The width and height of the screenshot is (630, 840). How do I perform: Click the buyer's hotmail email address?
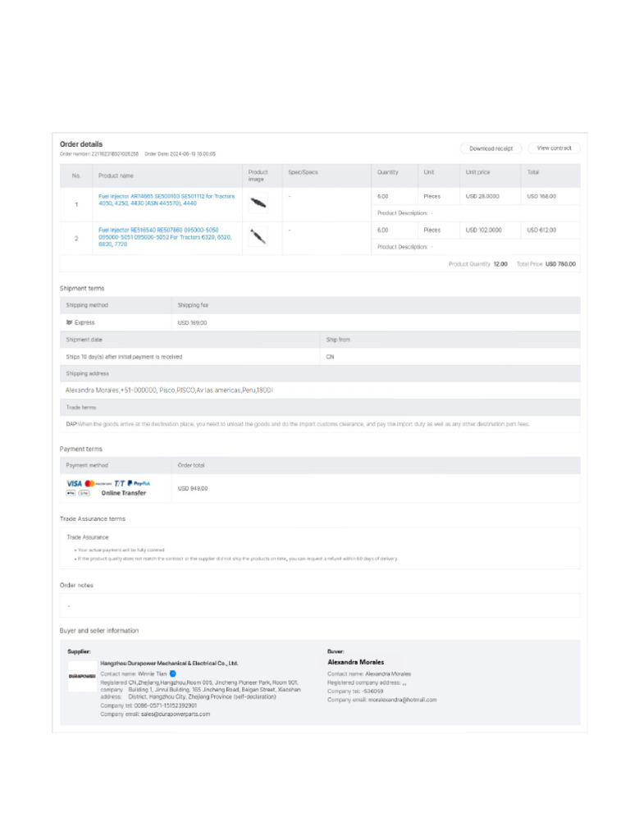pos(402,700)
